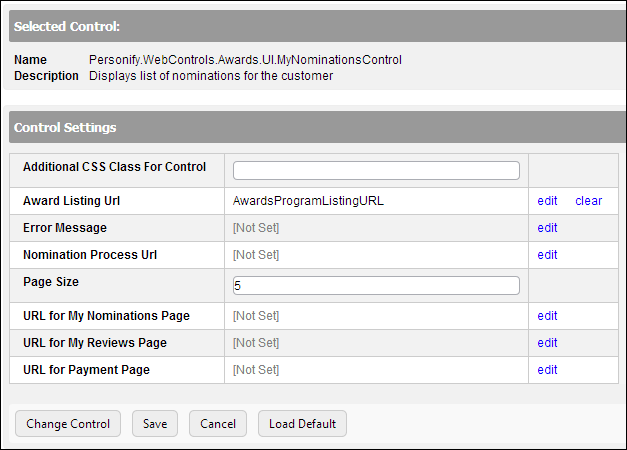Edit URL for Payment Page
The image size is (627, 450).
tap(547, 370)
